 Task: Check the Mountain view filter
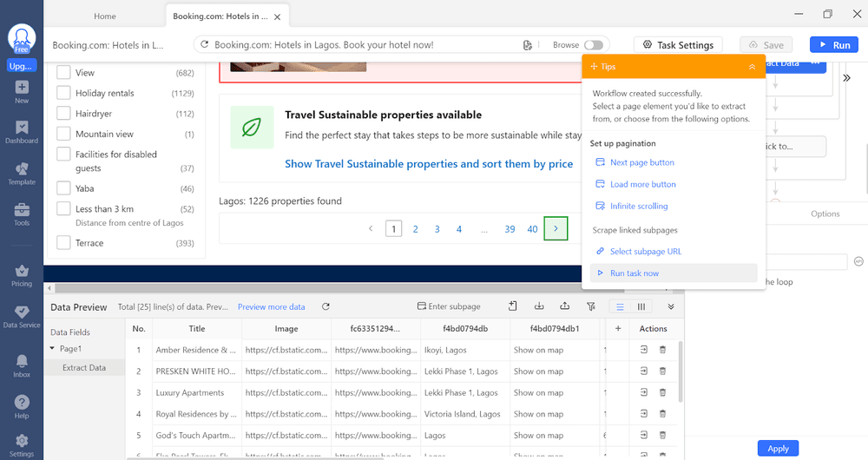pos(63,134)
